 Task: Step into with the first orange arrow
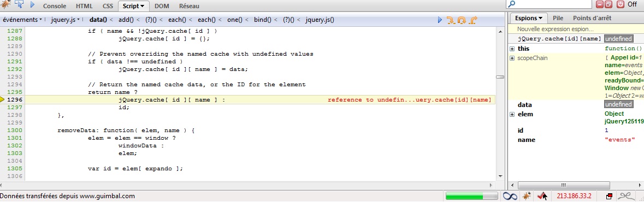click(x=451, y=20)
